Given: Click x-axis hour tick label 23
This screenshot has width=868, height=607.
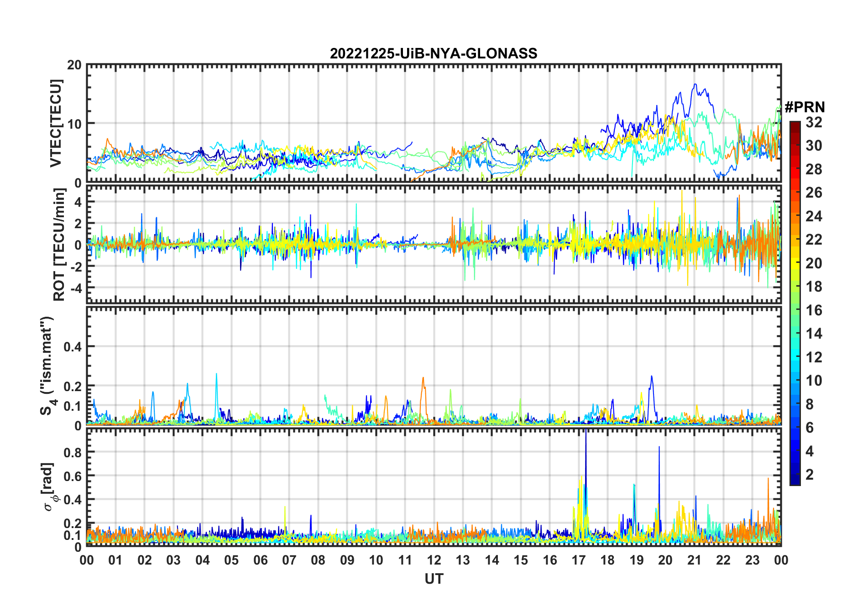Looking at the screenshot, I should [752, 560].
